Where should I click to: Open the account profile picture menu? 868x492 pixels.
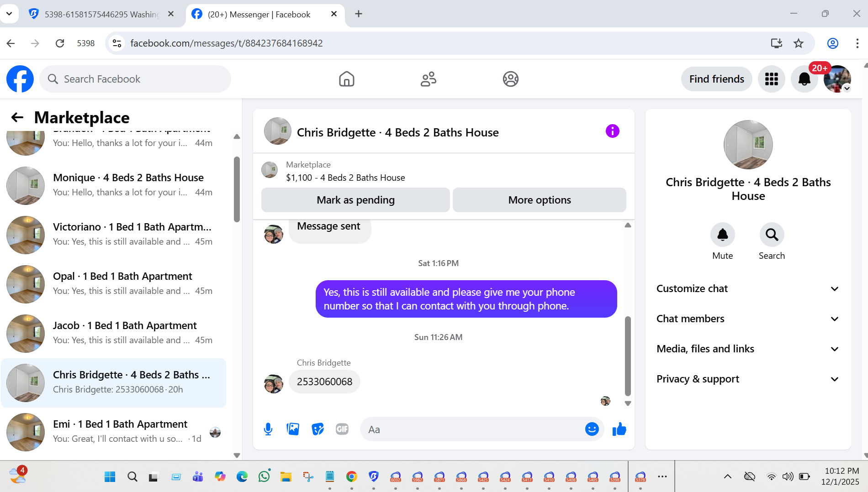pos(837,79)
